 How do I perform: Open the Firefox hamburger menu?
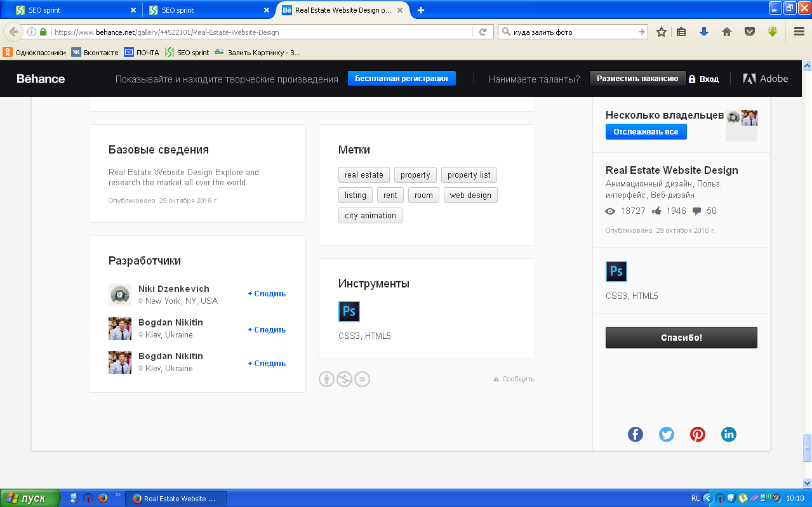coord(799,32)
